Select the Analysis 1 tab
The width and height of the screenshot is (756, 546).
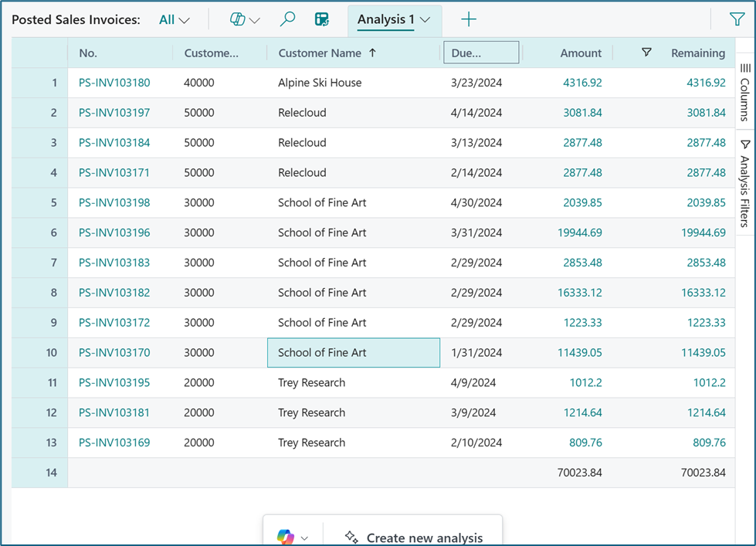[385, 20]
